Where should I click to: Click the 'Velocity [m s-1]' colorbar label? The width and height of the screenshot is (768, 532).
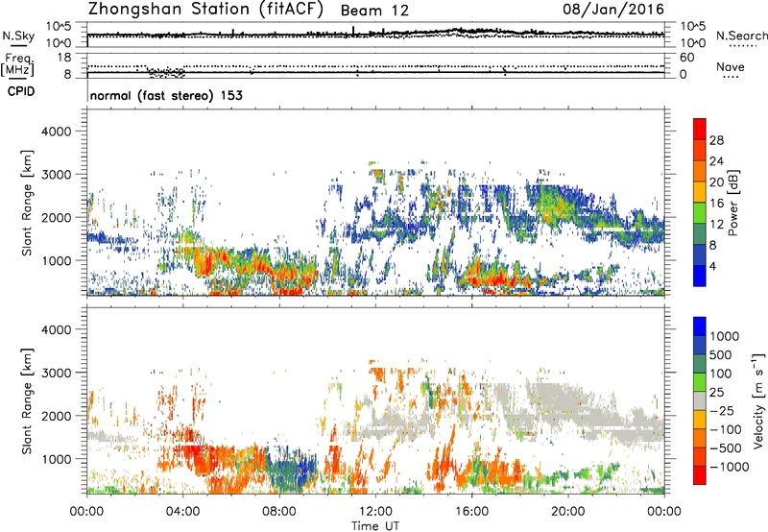[x=758, y=400]
